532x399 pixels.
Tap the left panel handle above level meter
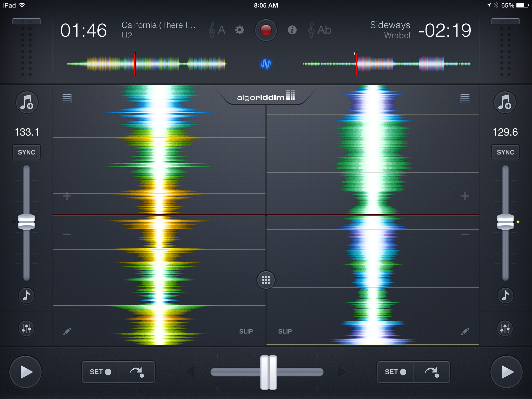pos(26,21)
